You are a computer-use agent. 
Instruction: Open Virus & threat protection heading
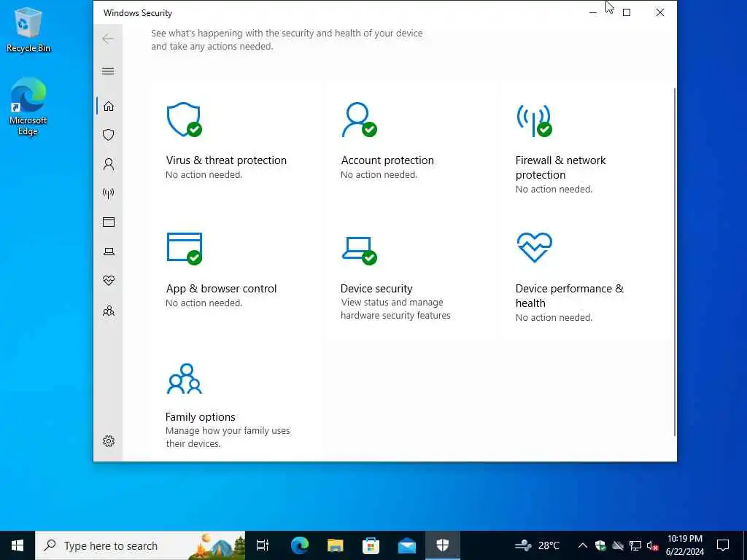(x=226, y=160)
